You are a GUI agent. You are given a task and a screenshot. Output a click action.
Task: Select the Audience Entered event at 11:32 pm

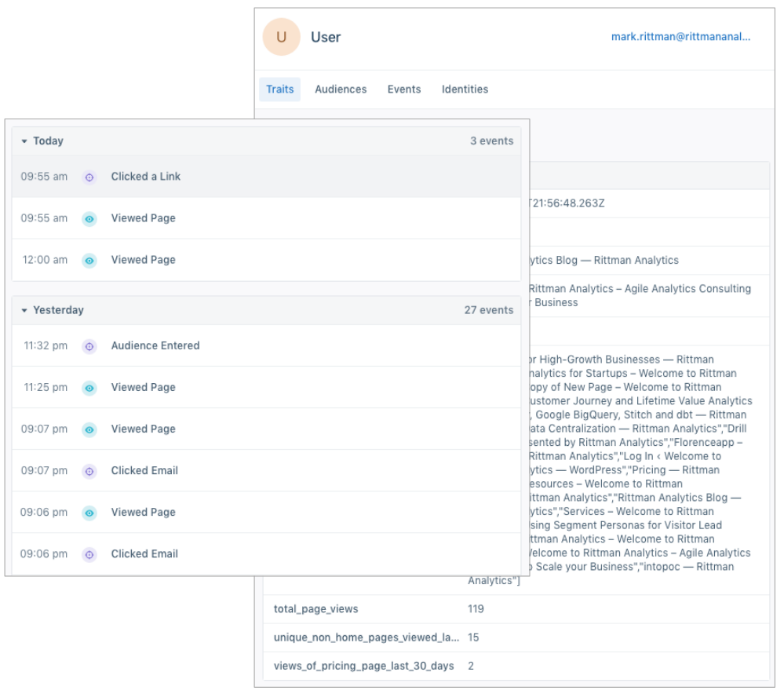155,345
